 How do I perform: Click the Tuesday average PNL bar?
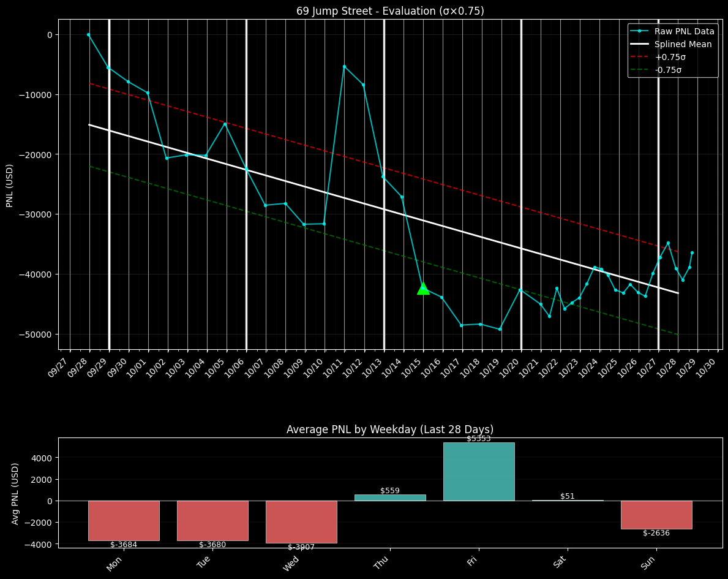point(212,520)
